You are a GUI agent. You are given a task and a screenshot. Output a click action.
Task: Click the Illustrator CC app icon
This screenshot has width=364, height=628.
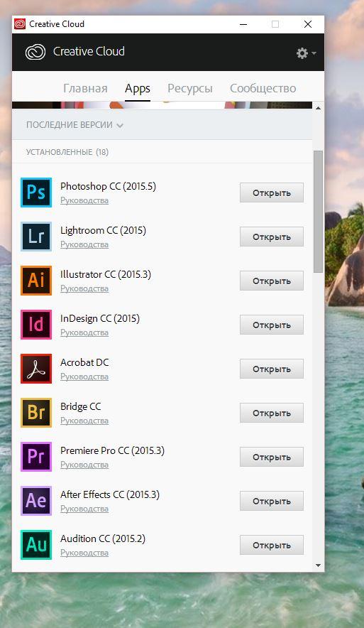pyautogui.click(x=36, y=281)
